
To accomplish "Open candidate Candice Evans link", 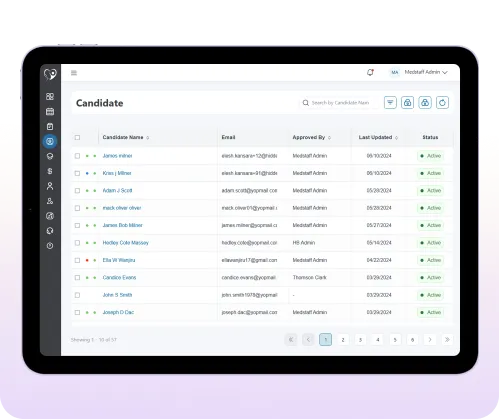I will (x=119, y=277).
